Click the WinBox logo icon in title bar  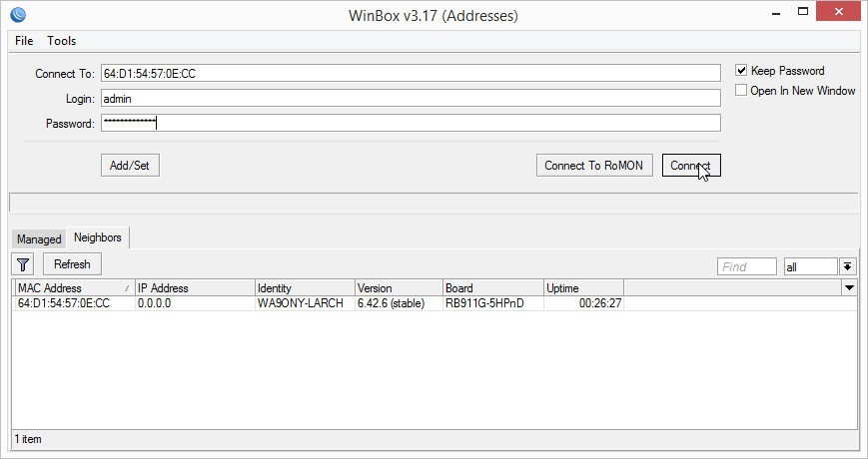pyautogui.click(x=18, y=14)
